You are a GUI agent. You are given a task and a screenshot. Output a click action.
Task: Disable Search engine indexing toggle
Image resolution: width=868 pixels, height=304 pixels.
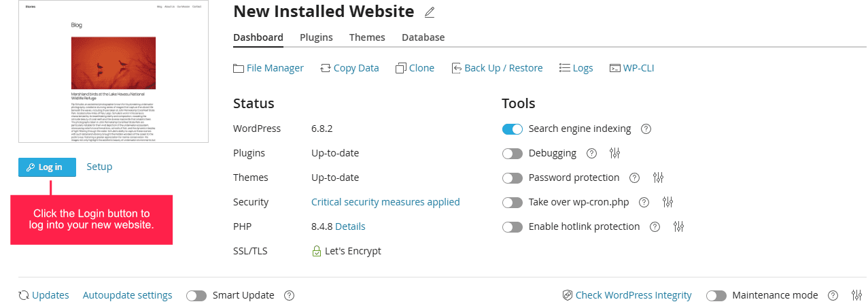[x=513, y=129]
